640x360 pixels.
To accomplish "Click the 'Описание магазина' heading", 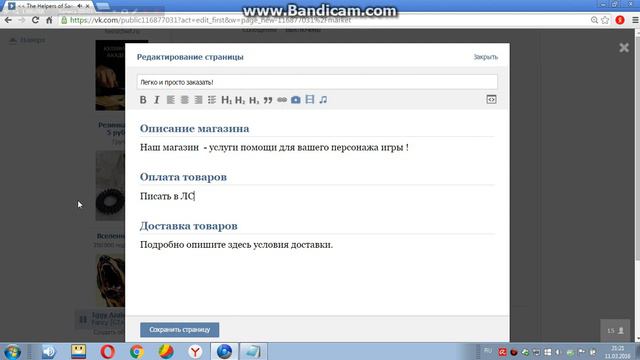I will (x=194, y=129).
